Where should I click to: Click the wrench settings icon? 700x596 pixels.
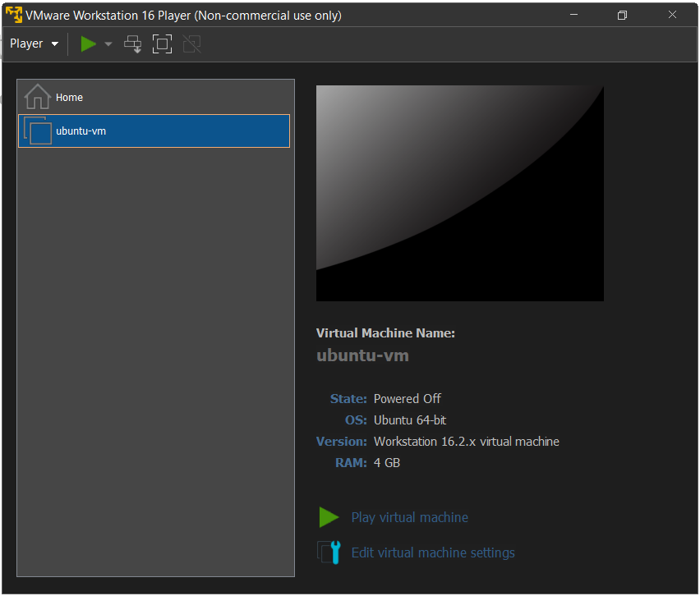pyautogui.click(x=329, y=552)
